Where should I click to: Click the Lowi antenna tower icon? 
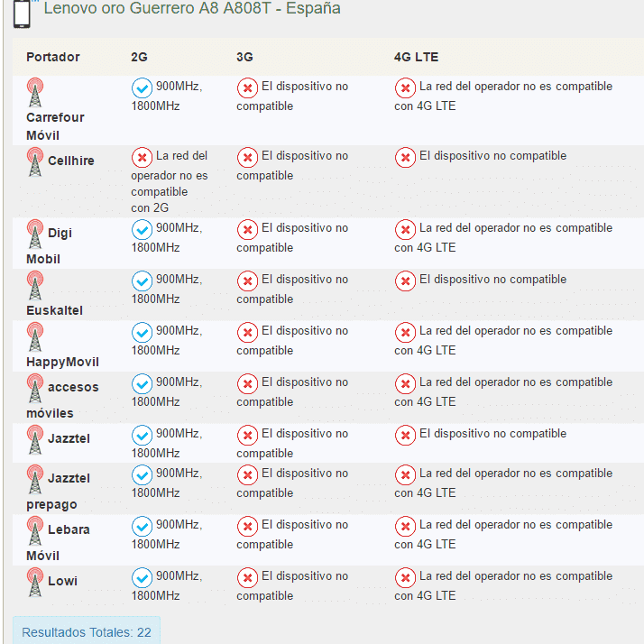tap(35, 582)
